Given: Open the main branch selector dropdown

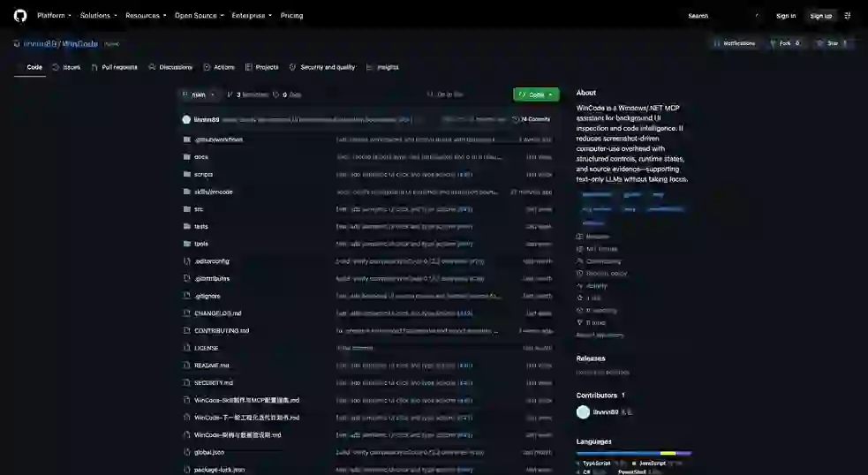Looking at the screenshot, I should 199,94.
